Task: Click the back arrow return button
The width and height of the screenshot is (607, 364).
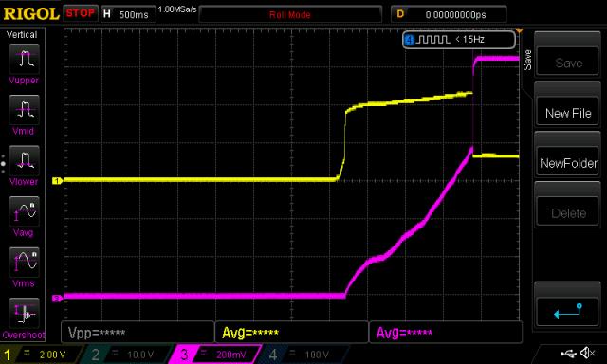Action: pyautogui.click(x=567, y=312)
